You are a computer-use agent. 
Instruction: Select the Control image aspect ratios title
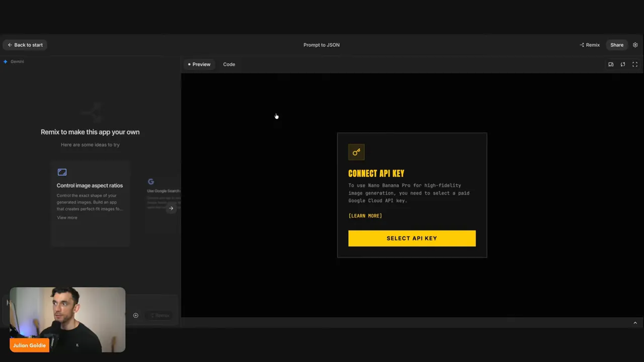(x=90, y=186)
